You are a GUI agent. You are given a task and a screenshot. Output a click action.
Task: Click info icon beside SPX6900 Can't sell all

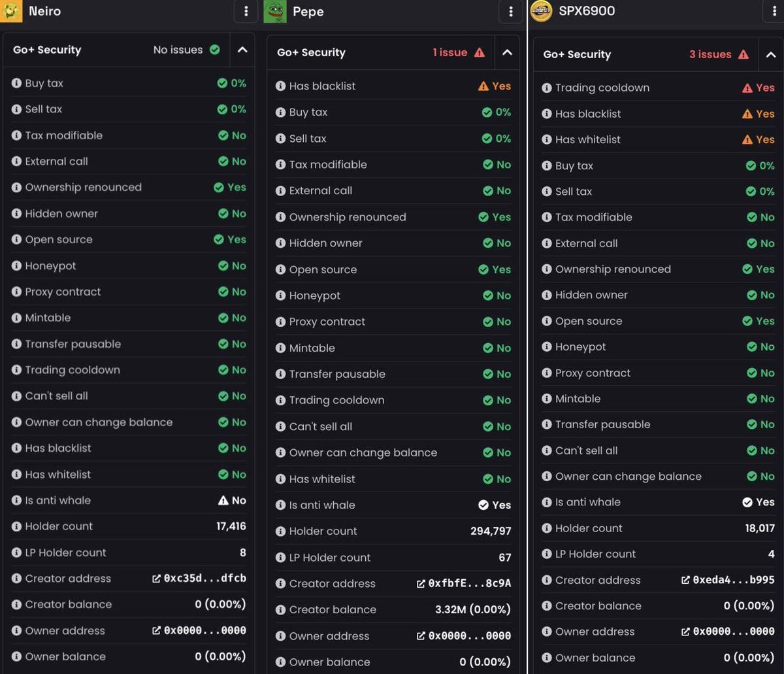(x=547, y=451)
